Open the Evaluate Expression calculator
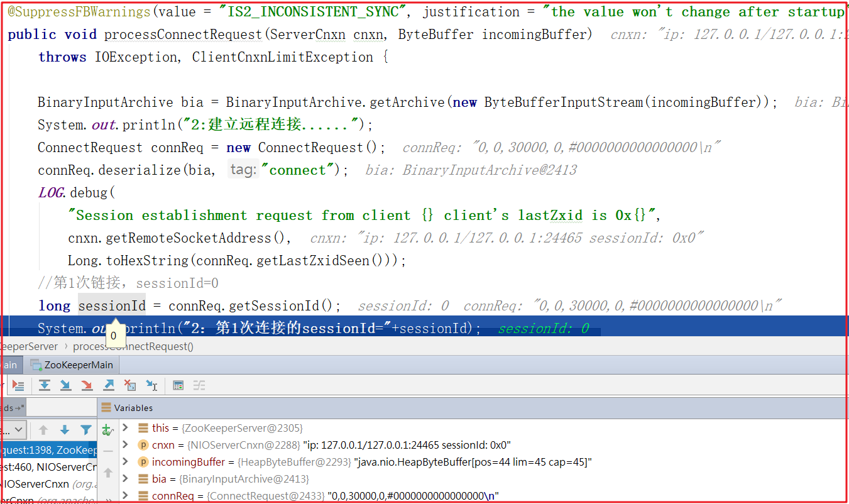Viewport: 849px width, 504px height. (x=178, y=385)
